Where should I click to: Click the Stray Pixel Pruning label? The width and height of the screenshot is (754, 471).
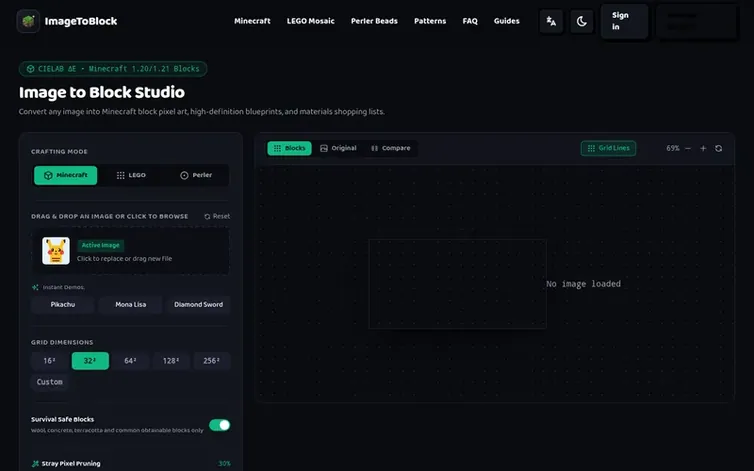coord(71,464)
